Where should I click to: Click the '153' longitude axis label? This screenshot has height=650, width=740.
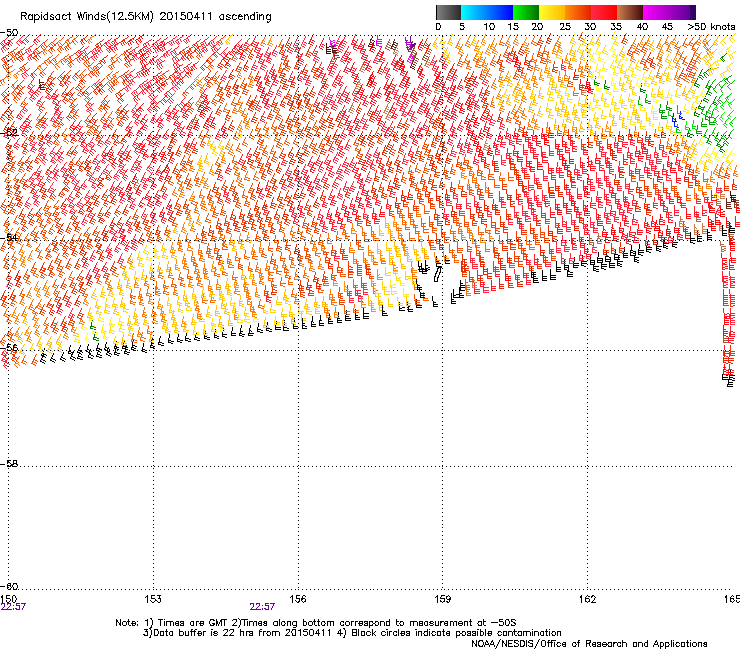(x=153, y=599)
